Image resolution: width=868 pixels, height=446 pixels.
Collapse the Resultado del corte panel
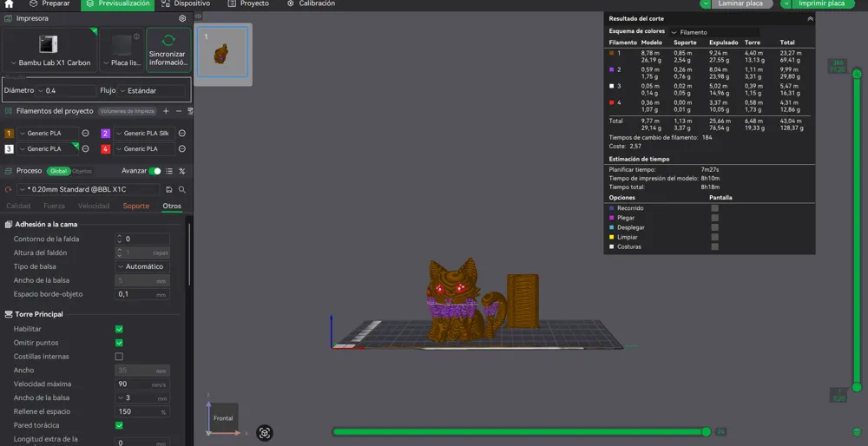tap(810, 19)
